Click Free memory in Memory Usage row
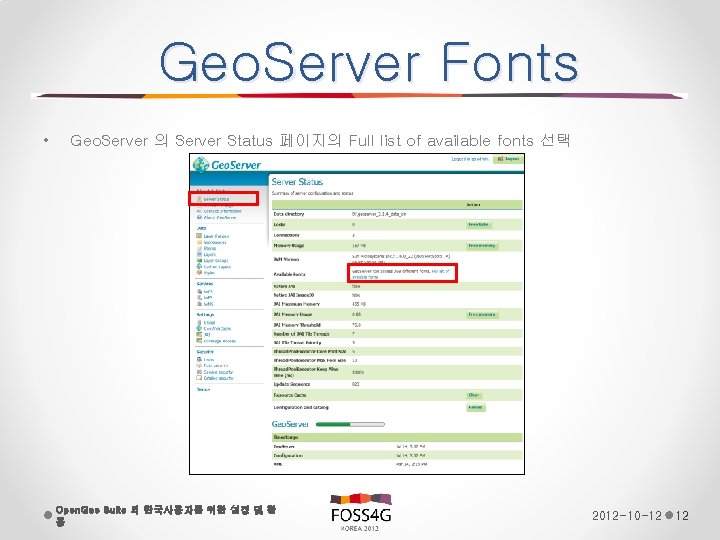The image size is (720, 540). coord(482,246)
